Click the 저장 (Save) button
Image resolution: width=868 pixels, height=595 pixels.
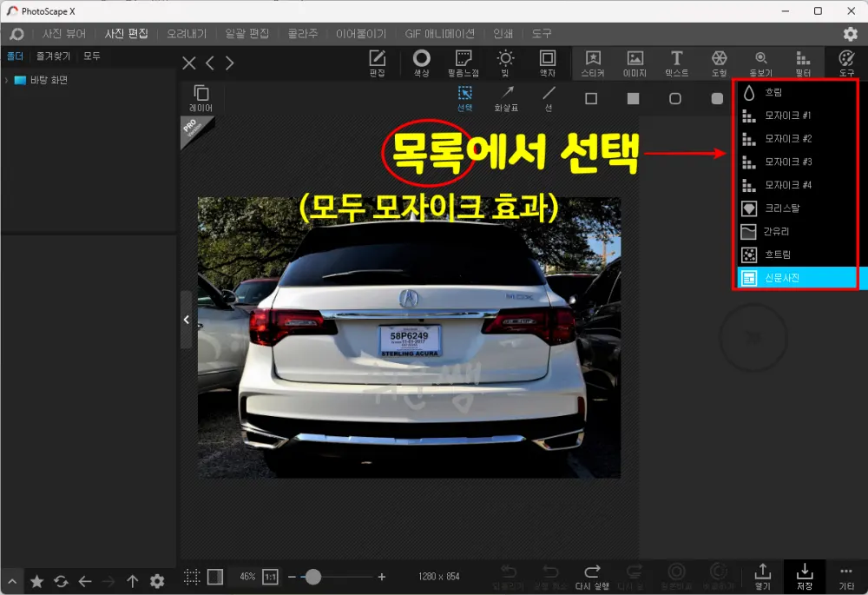(x=804, y=576)
